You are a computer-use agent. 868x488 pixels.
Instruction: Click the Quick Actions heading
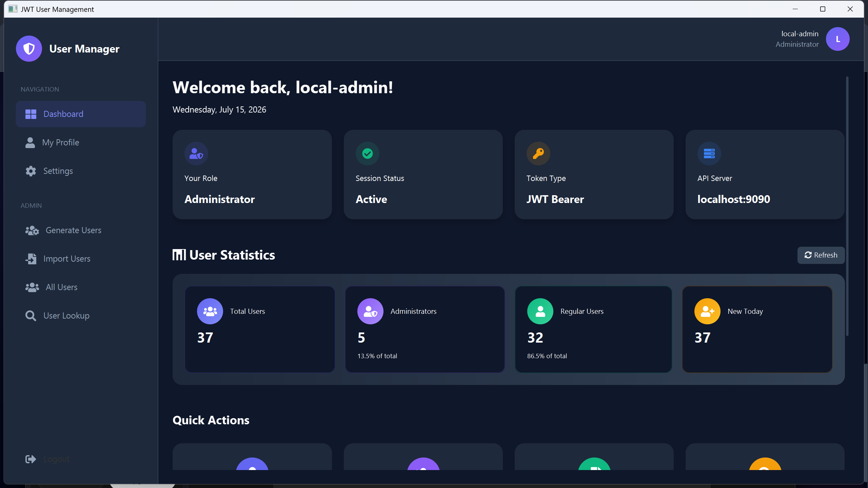click(211, 420)
